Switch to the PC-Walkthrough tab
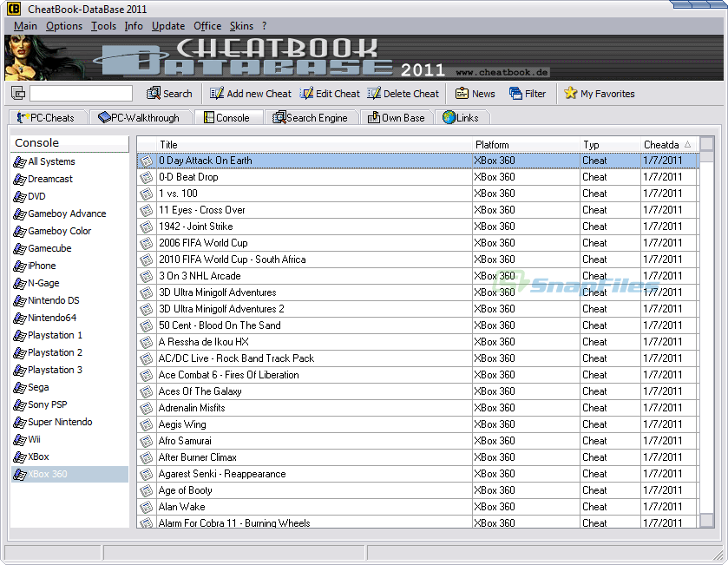Viewport: 728px width, 565px height. point(141,117)
